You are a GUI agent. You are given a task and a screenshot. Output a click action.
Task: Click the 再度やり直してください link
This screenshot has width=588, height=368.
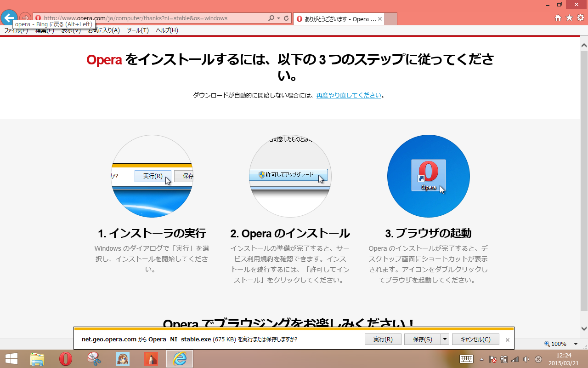click(349, 95)
